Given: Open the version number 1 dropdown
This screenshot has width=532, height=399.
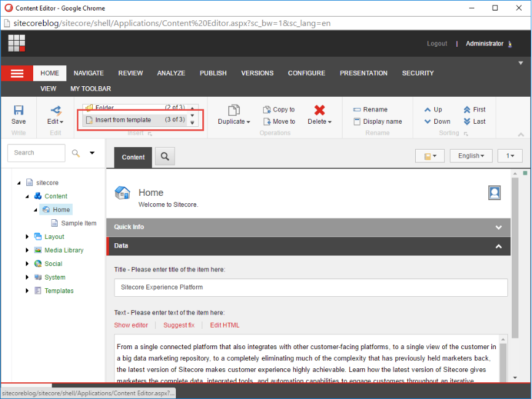Looking at the screenshot, I should tap(510, 156).
